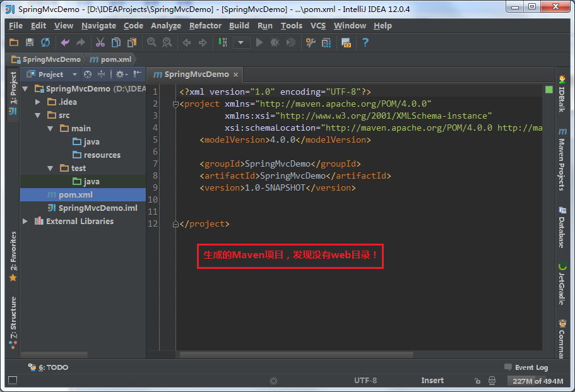The height and width of the screenshot is (392, 575).
Task: Click the bottom-left tool windows quick access icon
Action: 13,380
